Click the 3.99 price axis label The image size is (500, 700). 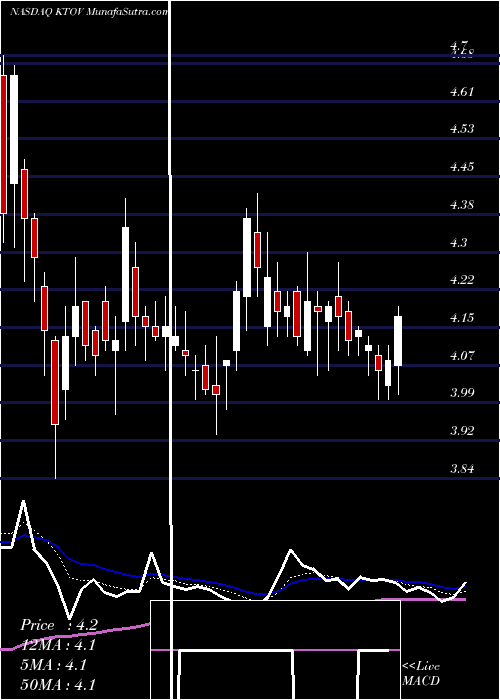462,393
